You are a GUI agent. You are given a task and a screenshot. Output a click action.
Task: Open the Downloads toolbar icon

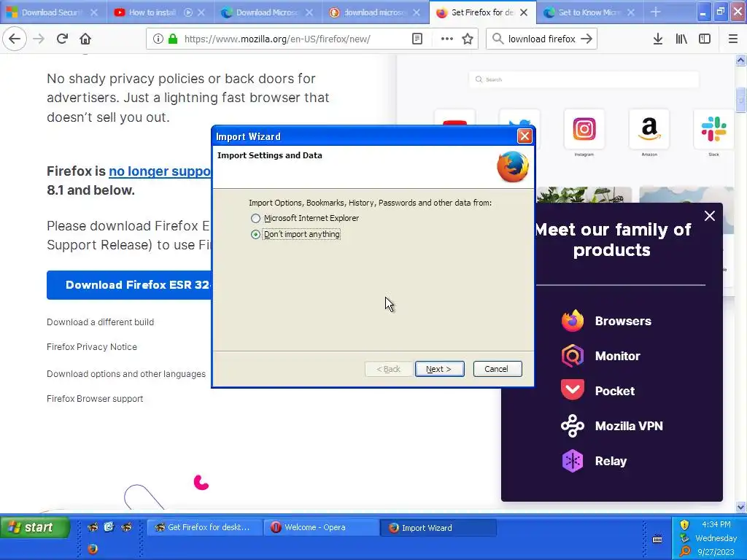[658, 39]
